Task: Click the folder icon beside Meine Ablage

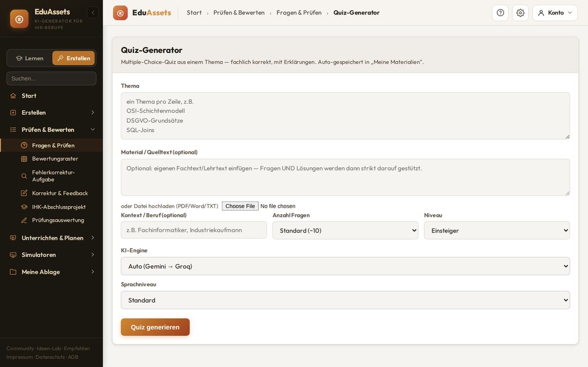Action: point(13,272)
